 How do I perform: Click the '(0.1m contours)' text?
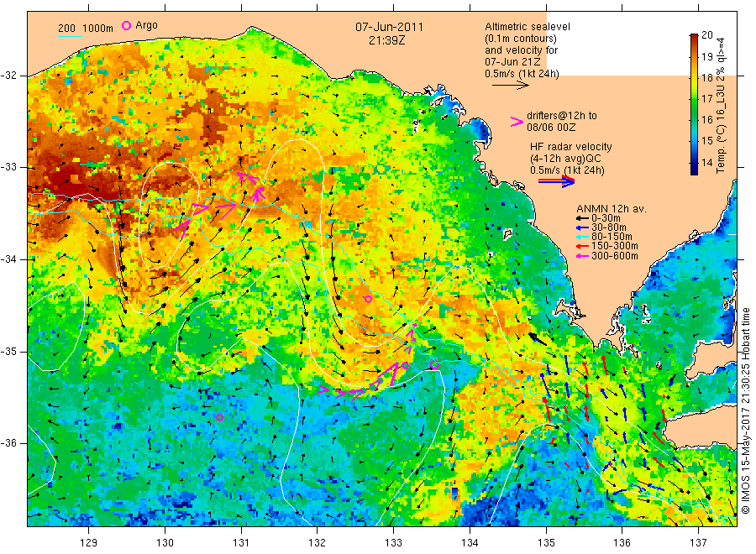[521, 39]
